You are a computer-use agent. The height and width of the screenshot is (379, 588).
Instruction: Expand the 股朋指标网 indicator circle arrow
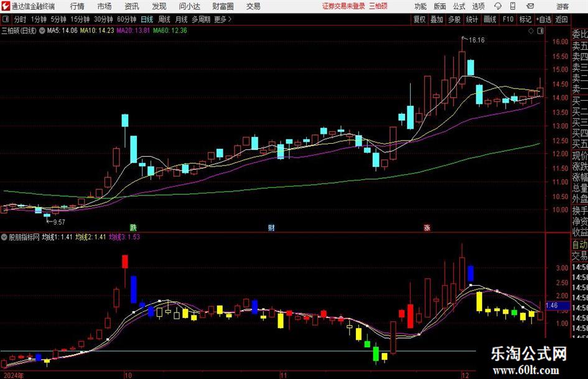[4, 236]
